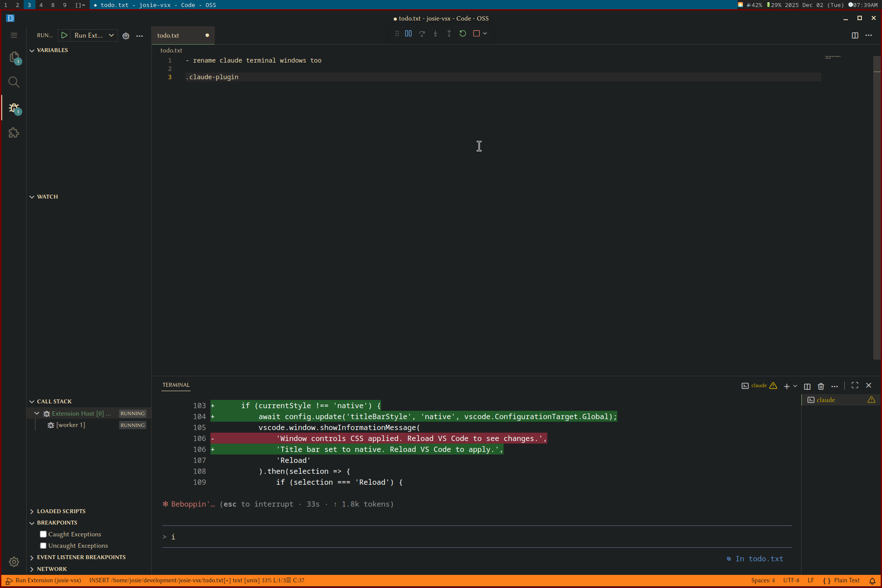Maximize the terminal panel size
Image resolution: width=882 pixels, height=588 pixels.
855,385
